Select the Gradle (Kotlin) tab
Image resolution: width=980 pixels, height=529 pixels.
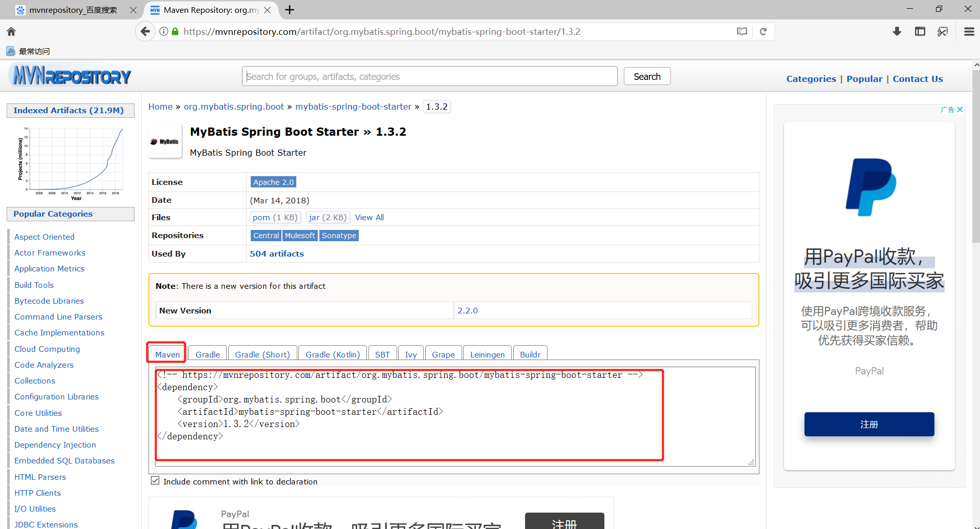[333, 354]
